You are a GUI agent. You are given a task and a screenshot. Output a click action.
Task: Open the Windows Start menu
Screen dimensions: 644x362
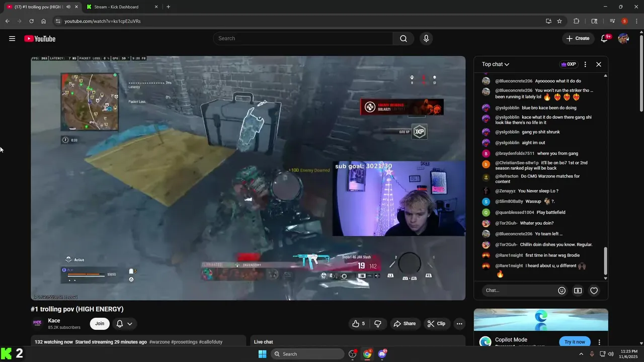pyautogui.click(x=262, y=354)
